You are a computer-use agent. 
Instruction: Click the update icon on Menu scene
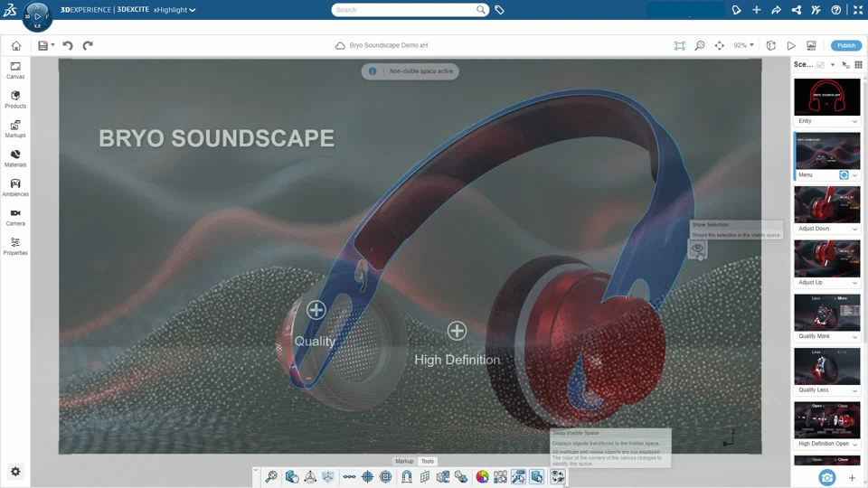coord(844,174)
